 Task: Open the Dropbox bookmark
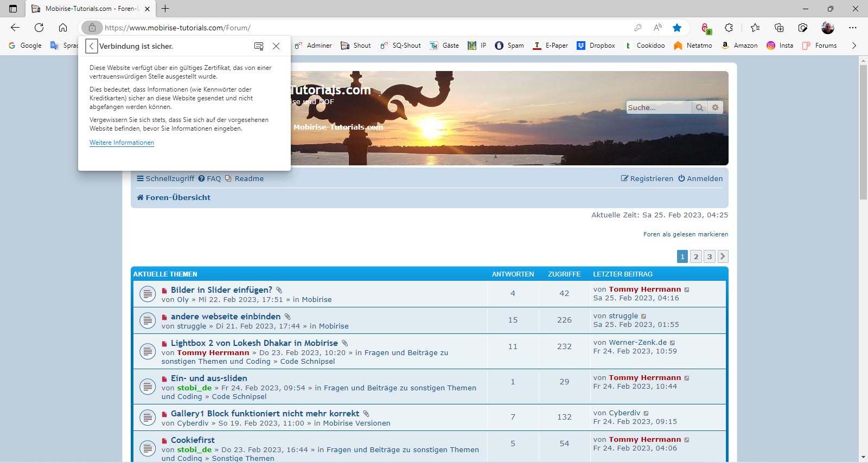pyautogui.click(x=596, y=46)
